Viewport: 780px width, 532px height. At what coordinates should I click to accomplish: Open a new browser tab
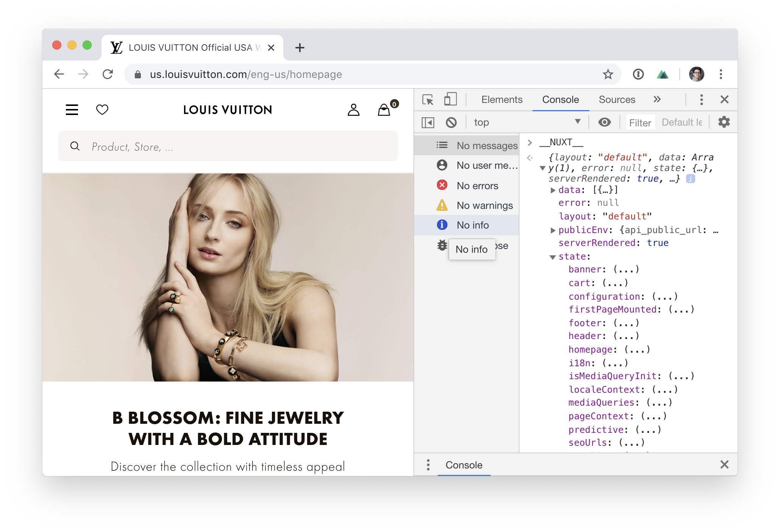pos(300,48)
